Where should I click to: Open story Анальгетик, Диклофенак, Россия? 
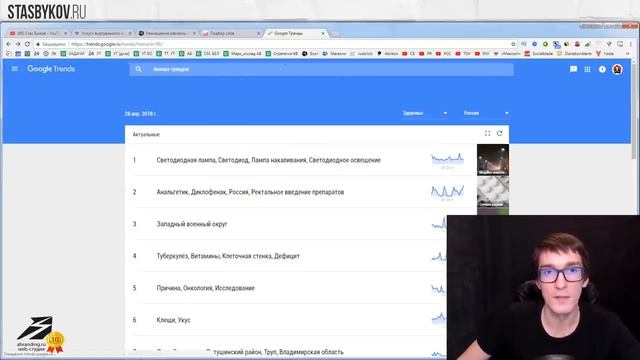[x=250, y=192]
